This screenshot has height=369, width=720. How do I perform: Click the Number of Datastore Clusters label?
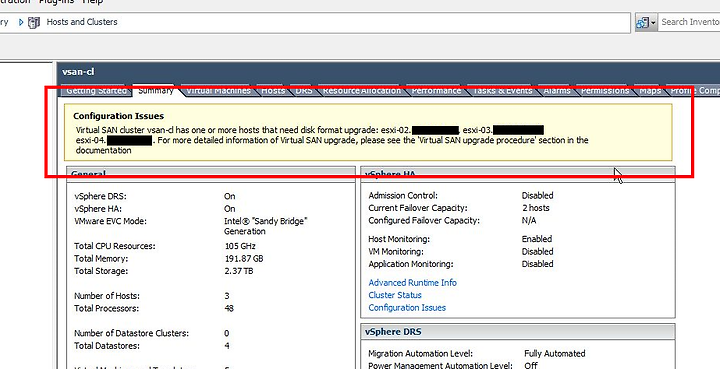tap(131, 333)
